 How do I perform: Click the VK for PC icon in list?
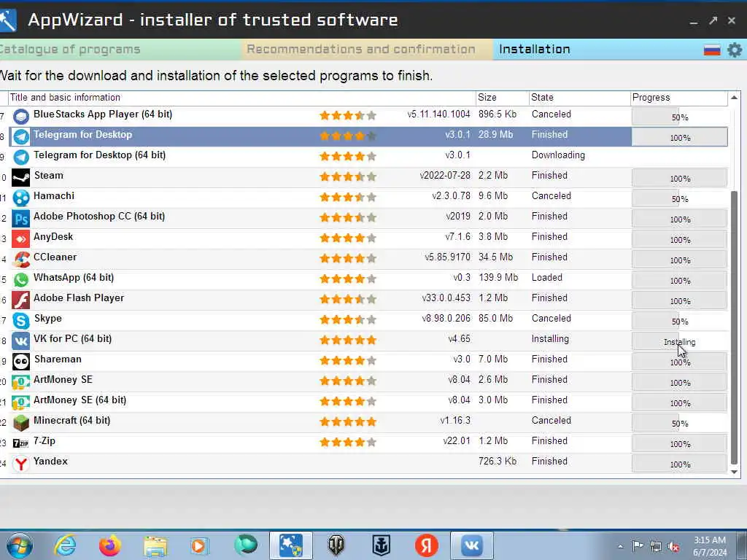21,341
